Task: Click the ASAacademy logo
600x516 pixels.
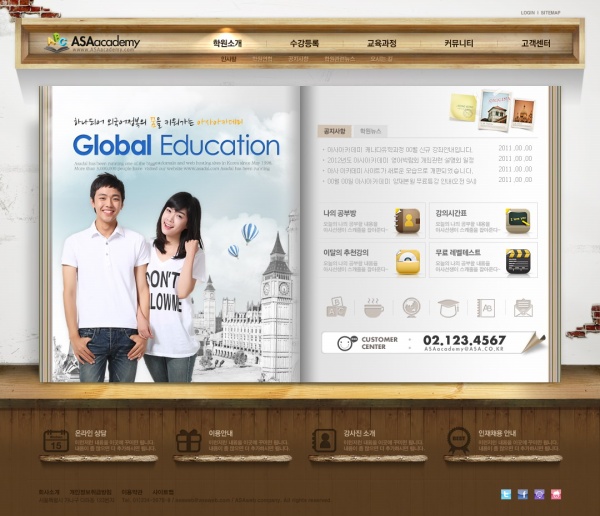Action: (x=92, y=42)
